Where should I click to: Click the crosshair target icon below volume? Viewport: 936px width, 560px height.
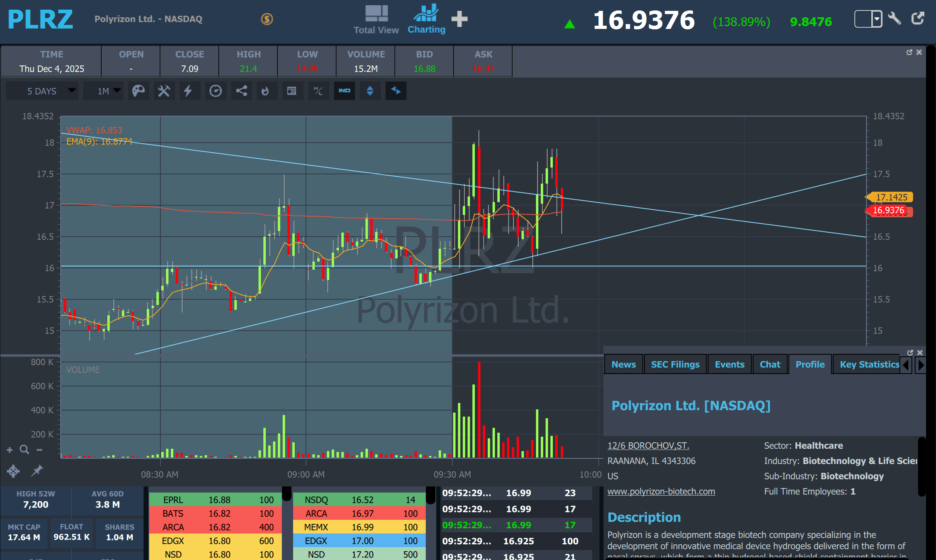click(13, 471)
